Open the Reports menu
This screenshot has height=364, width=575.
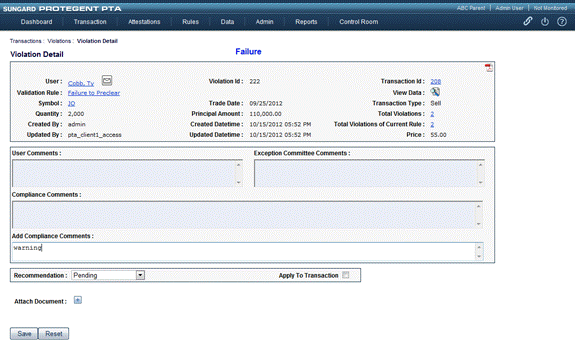(x=306, y=22)
